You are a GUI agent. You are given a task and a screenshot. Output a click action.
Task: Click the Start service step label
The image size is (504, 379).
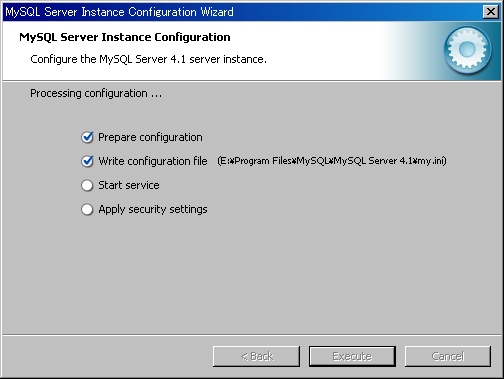pyautogui.click(x=129, y=185)
